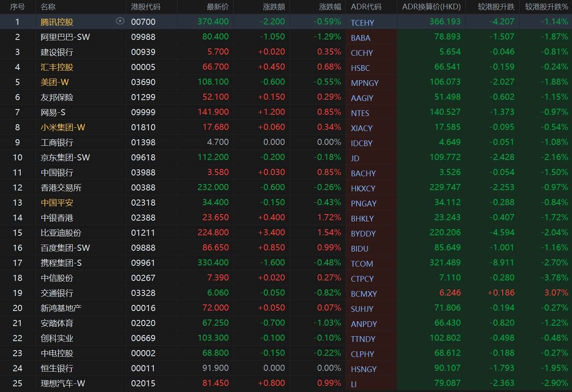Viewport: 572px width, 392px height.
Task: Click stock code 09618 for 京东集团
Action: (x=143, y=158)
